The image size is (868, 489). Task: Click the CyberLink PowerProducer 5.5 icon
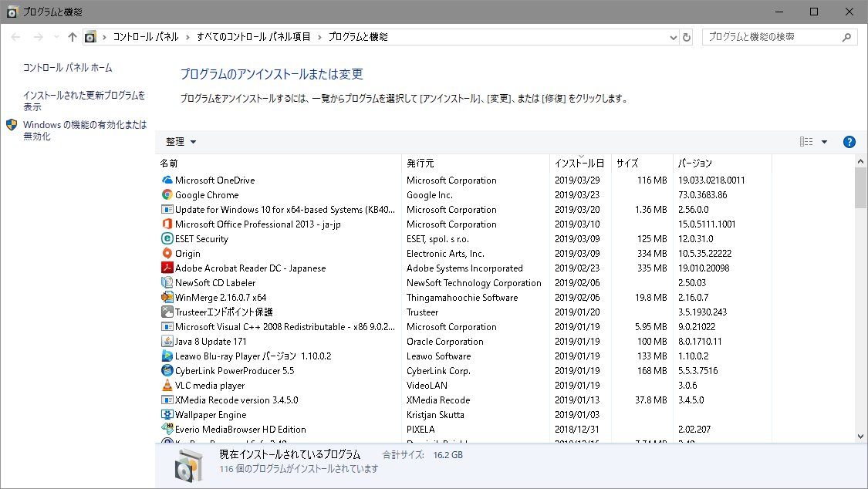(167, 371)
